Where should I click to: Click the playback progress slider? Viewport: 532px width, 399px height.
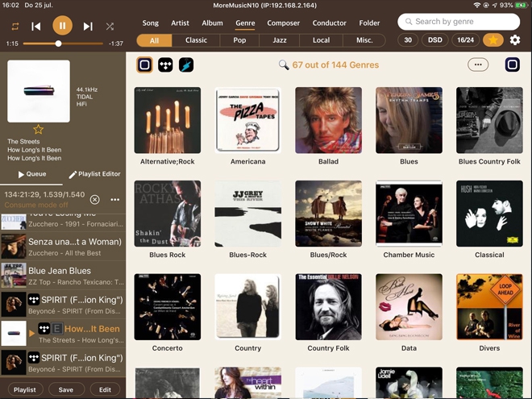(x=63, y=44)
